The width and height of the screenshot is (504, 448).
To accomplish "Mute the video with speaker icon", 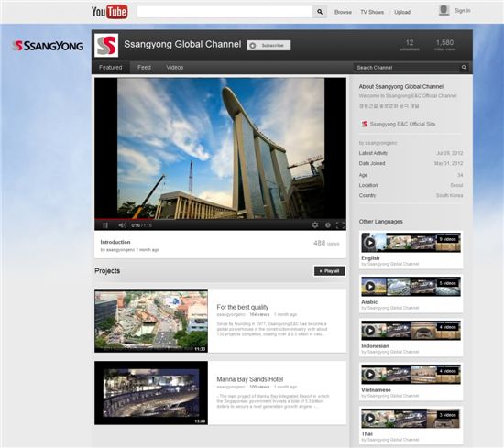I will click(122, 225).
